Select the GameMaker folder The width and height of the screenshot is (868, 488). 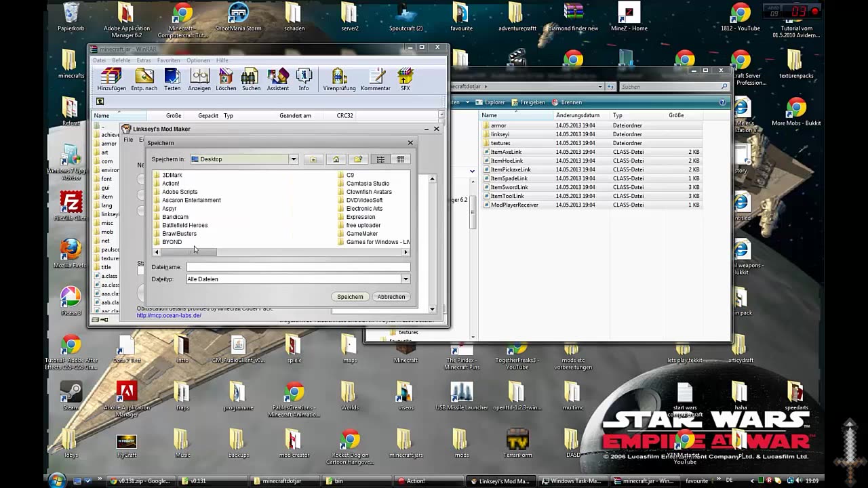(357, 234)
